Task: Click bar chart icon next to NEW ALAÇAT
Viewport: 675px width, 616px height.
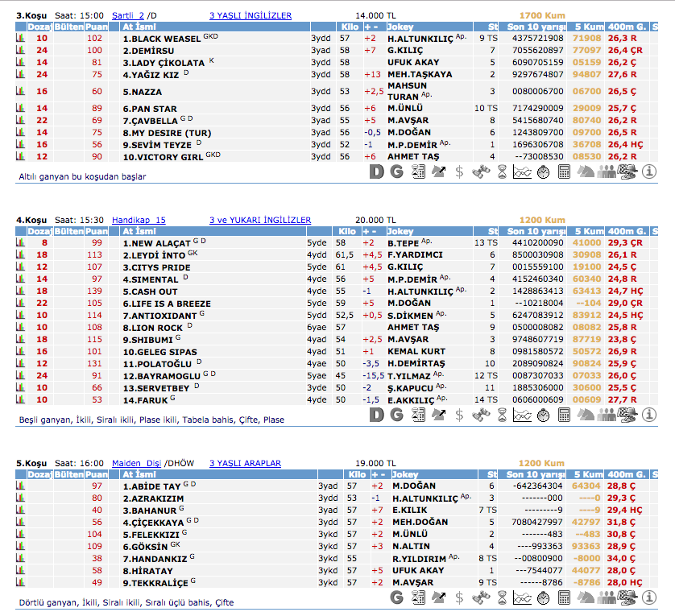Action: coord(21,242)
